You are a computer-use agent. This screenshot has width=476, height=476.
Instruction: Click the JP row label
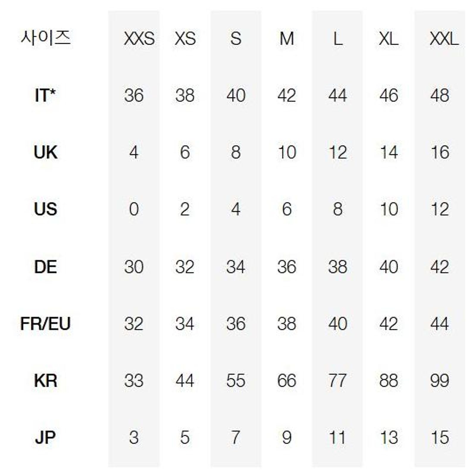(45, 438)
